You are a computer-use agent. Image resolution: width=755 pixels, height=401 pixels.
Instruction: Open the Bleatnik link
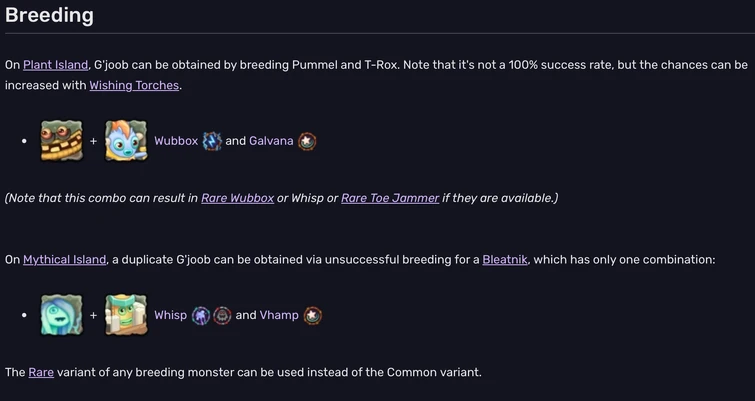[504, 259]
